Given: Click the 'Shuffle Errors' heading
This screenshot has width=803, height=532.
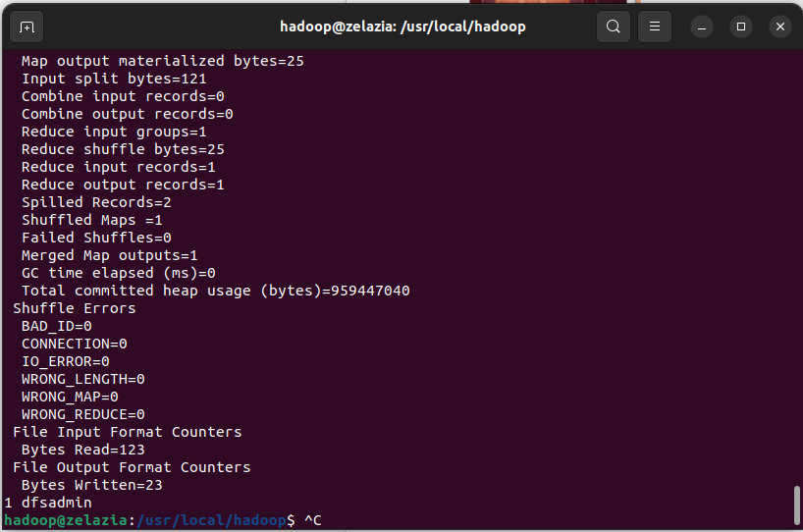Looking at the screenshot, I should tap(75, 308).
